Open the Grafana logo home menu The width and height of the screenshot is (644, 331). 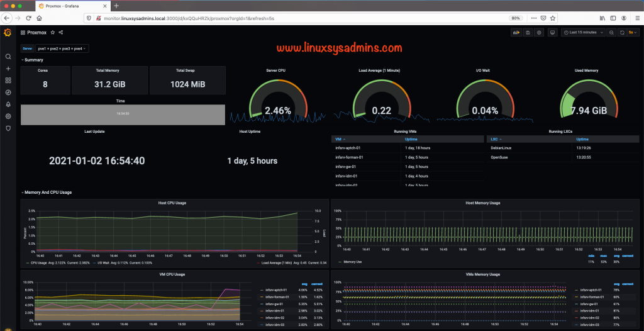point(8,33)
